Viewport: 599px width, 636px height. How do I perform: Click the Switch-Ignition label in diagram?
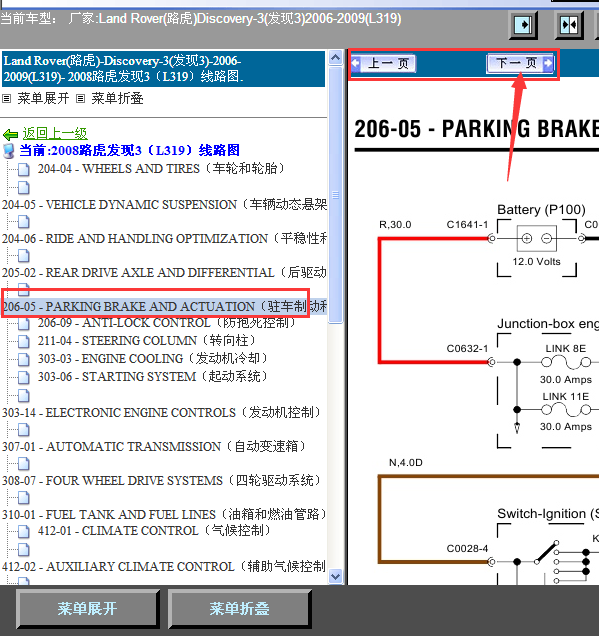(548, 514)
